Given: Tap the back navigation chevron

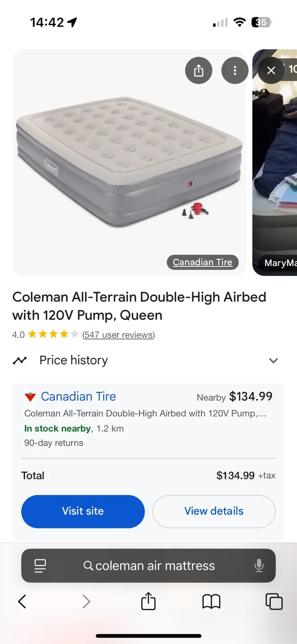Looking at the screenshot, I should click(x=22, y=602).
